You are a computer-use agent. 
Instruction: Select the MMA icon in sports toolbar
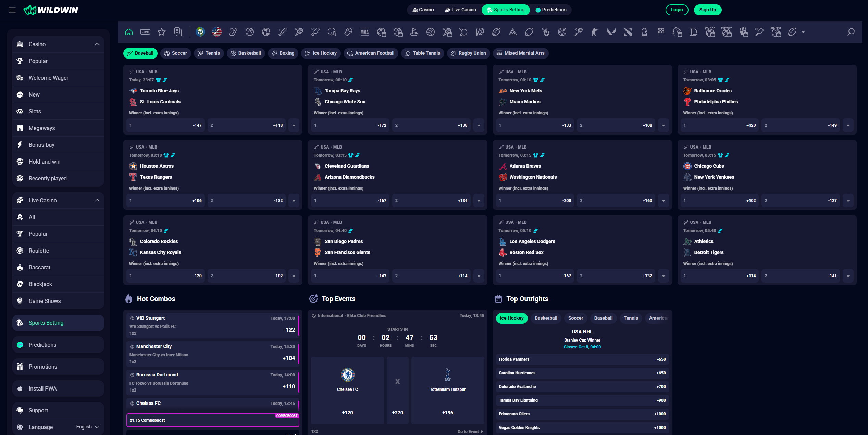coord(365,32)
